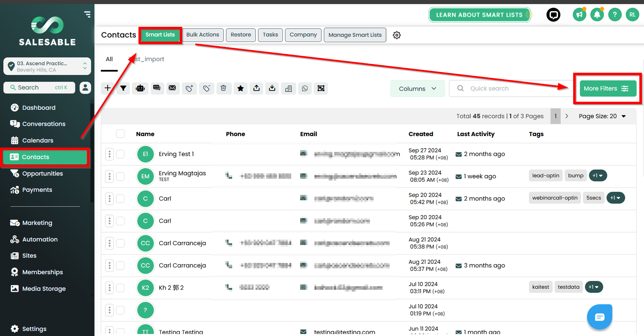Open the RL user profile avatar
This screenshot has width=644, height=336.
click(x=632, y=15)
